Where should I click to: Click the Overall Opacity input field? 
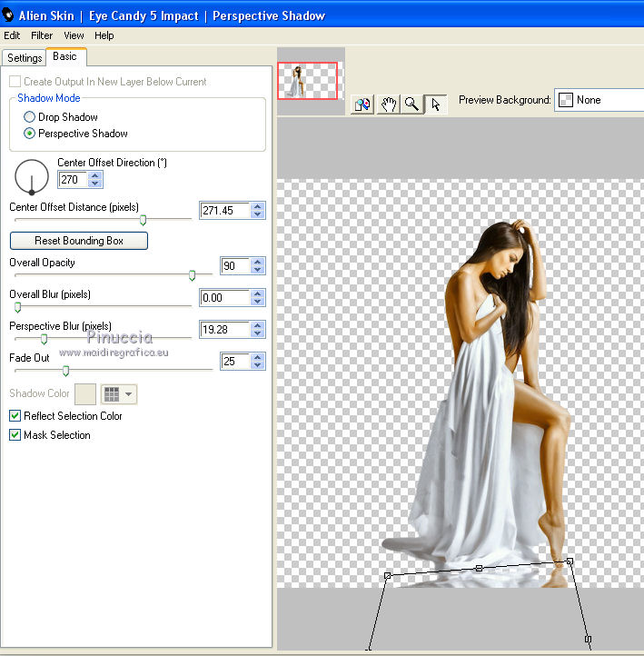235,265
